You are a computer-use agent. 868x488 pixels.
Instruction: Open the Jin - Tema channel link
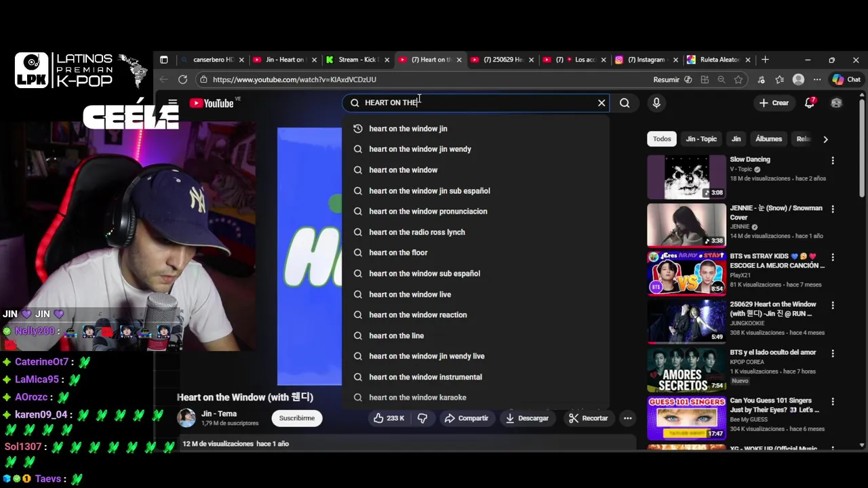pyautogui.click(x=219, y=413)
